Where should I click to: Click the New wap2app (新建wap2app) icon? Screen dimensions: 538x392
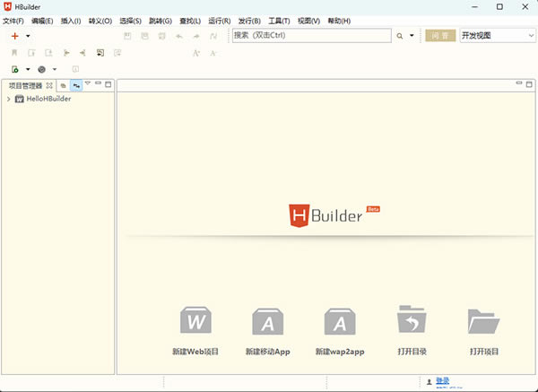(x=340, y=321)
